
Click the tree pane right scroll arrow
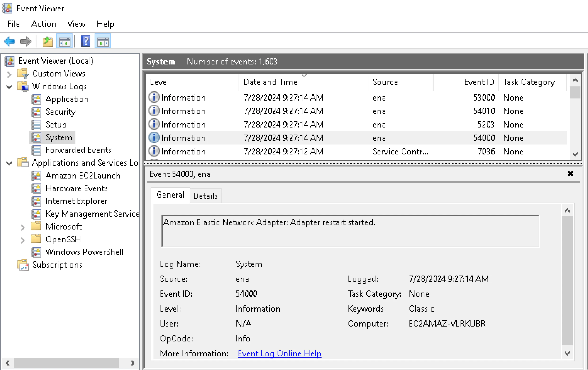(133, 363)
